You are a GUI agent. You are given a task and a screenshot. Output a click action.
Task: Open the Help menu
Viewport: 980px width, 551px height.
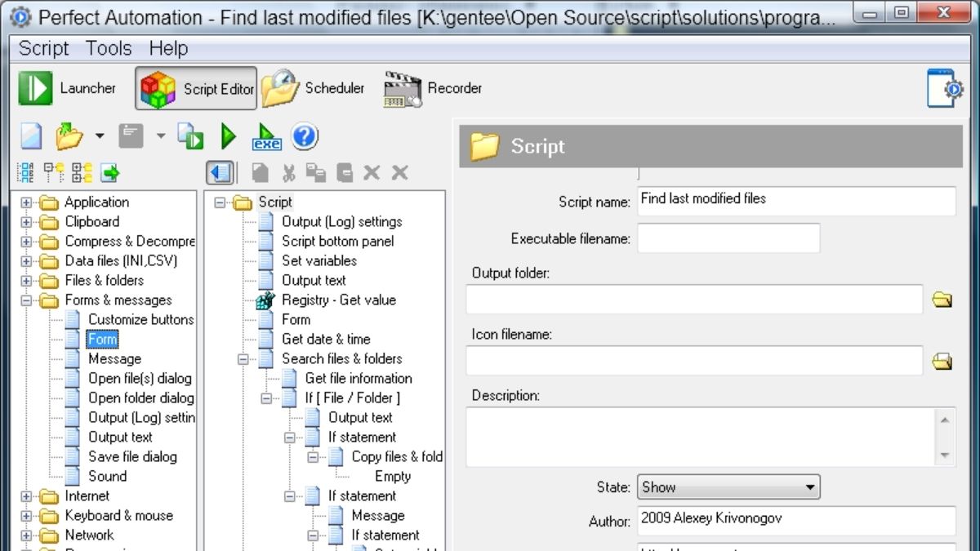[168, 48]
